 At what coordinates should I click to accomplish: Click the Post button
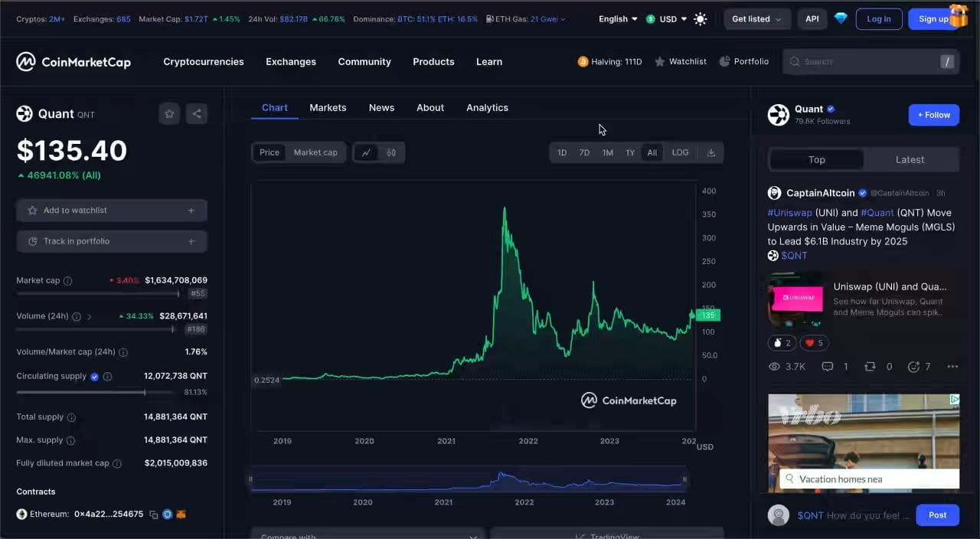[938, 515]
